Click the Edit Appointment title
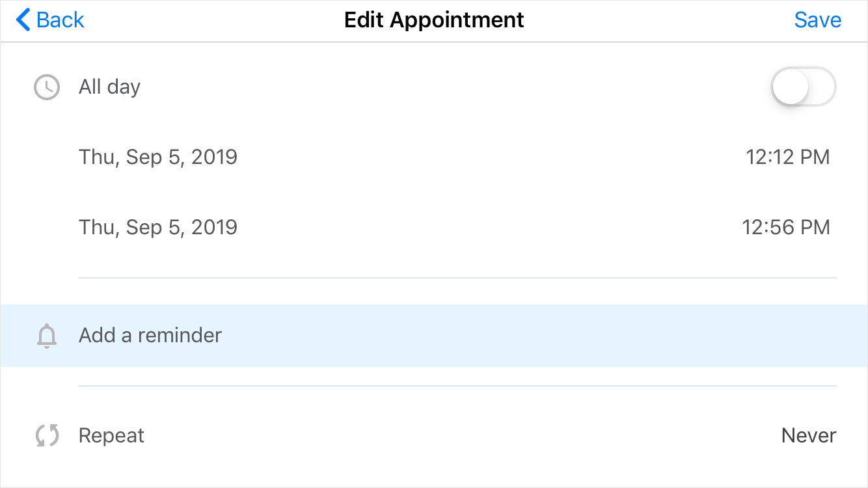Screen dimensions: 868x488 433,20
